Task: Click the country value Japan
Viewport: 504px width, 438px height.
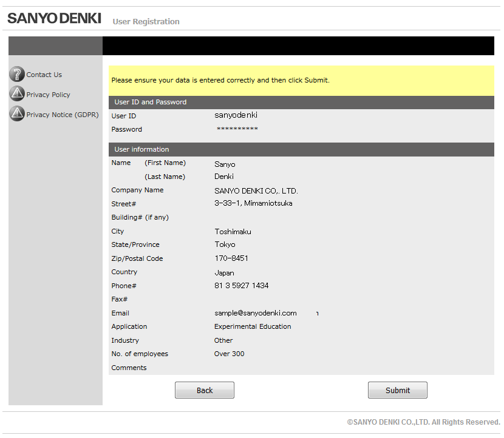Action: click(x=224, y=273)
